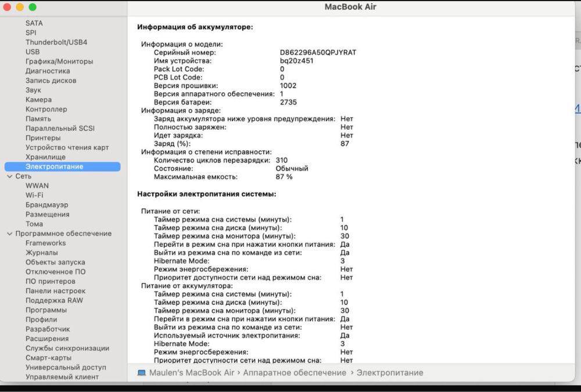Open Принтеры sidebar entry
This screenshot has height=392, width=581.
tap(43, 138)
